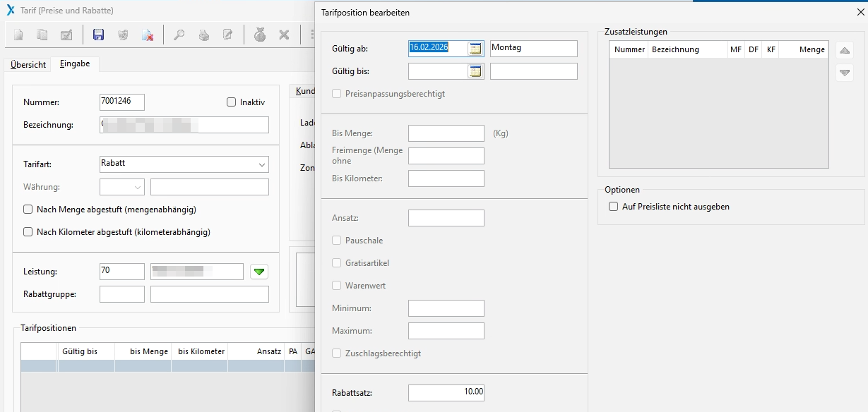Move Zusatzleistung down with arrow button
The height and width of the screenshot is (412, 868).
tap(844, 72)
